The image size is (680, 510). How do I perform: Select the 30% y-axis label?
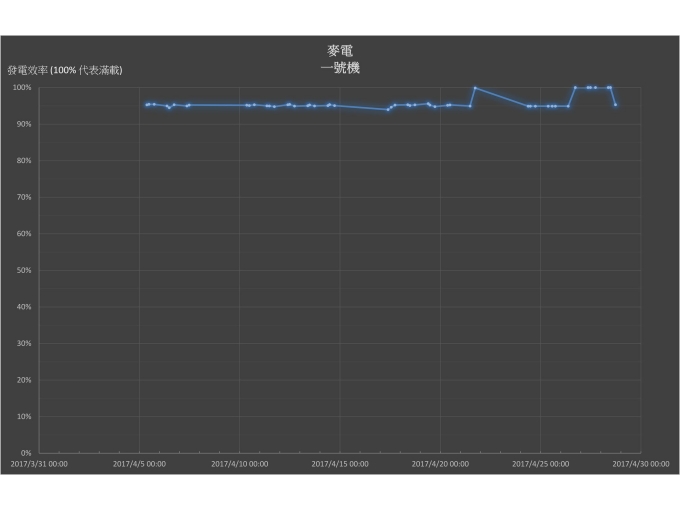tap(24, 344)
